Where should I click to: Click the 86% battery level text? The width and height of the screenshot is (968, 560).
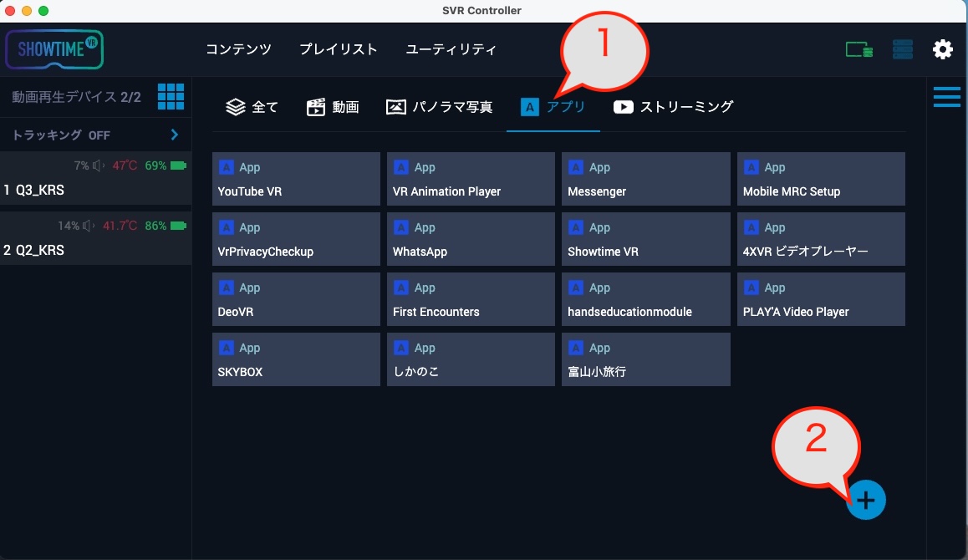(155, 226)
